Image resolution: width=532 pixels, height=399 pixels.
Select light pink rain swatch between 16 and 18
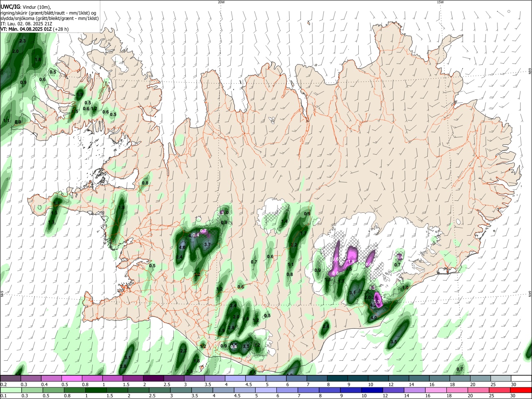pyautogui.click(x=436, y=390)
